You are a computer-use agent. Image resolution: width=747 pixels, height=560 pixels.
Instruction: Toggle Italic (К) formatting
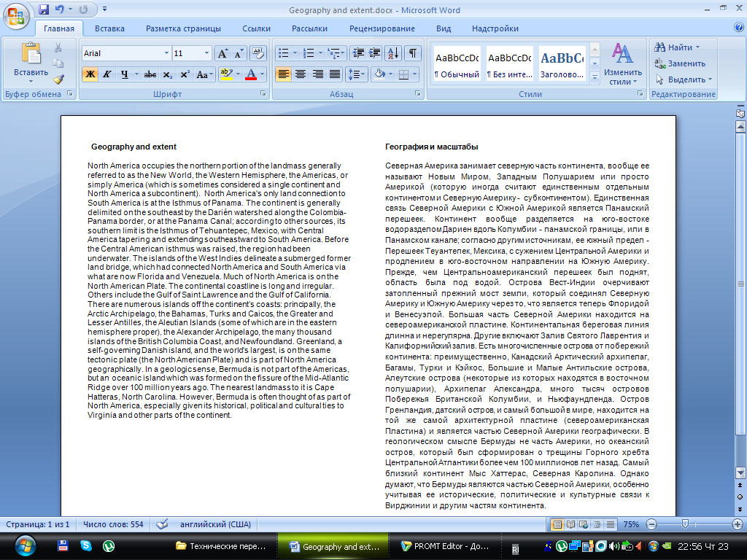(x=107, y=74)
